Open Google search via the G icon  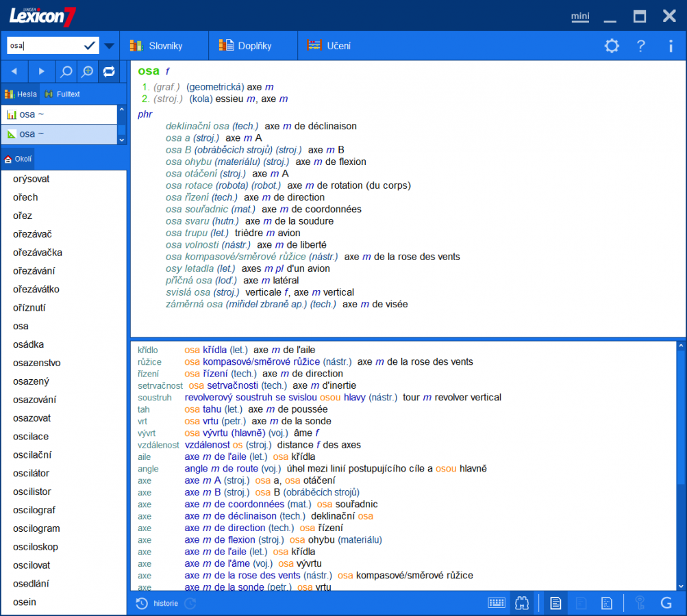click(x=665, y=604)
